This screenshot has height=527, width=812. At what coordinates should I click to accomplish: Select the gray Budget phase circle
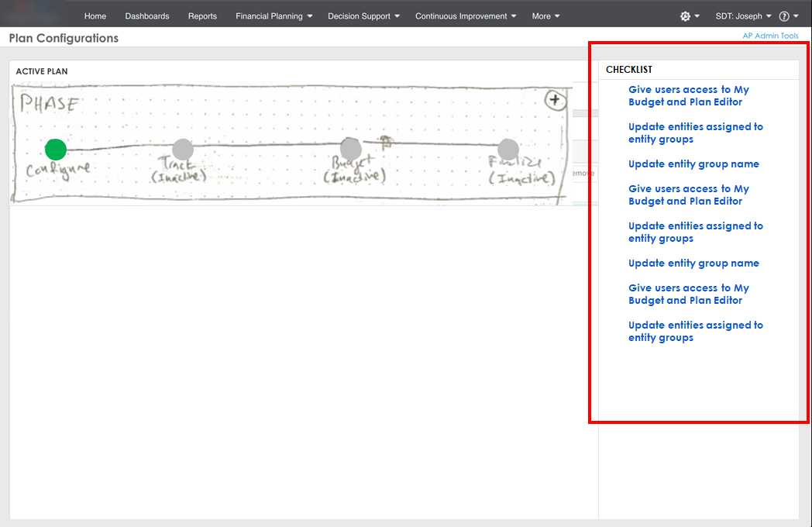coord(350,150)
